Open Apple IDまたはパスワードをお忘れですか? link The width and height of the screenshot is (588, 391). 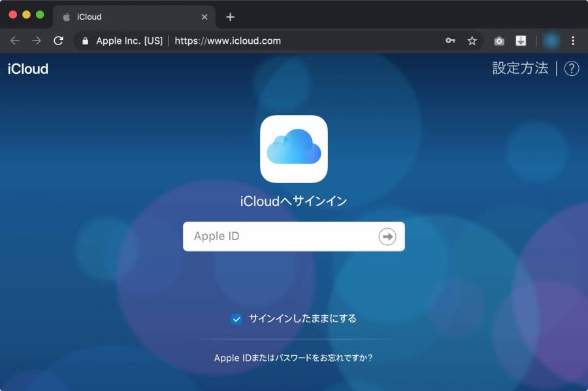click(x=293, y=358)
